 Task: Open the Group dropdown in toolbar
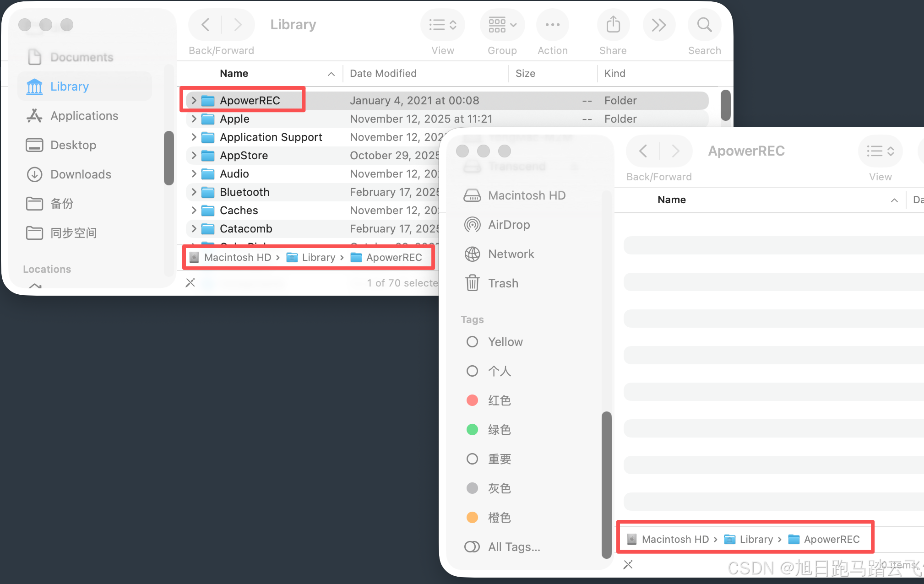point(502,25)
